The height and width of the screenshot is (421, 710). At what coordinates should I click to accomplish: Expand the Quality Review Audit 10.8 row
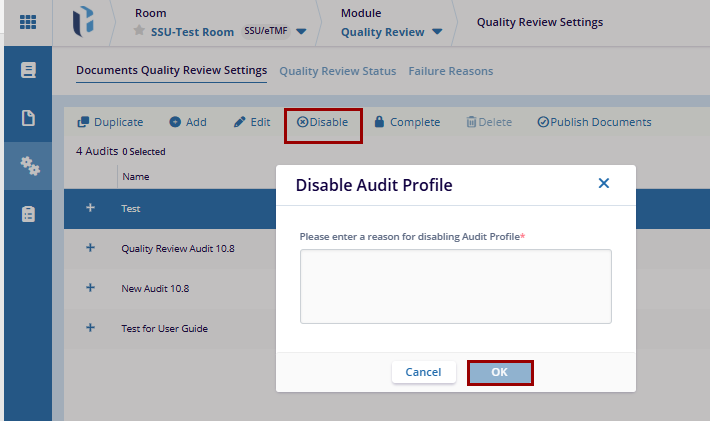click(x=90, y=248)
